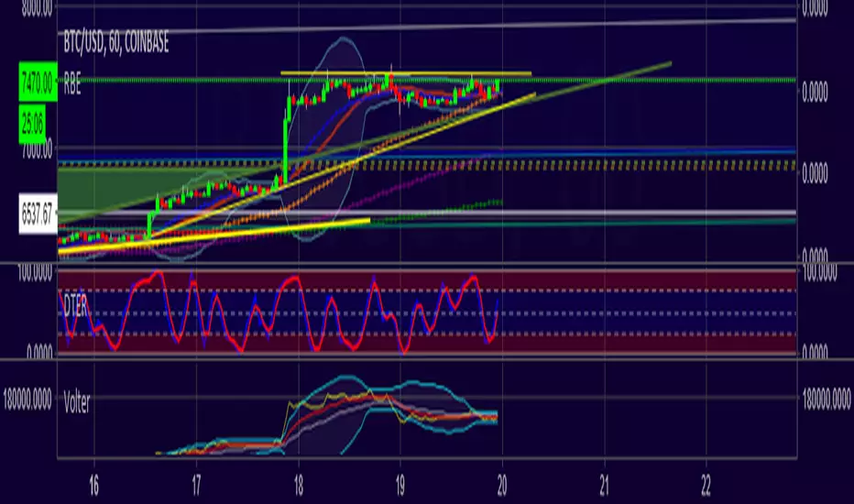Click date 22 on the time axis
The height and width of the screenshot is (504, 854).
pos(706,486)
